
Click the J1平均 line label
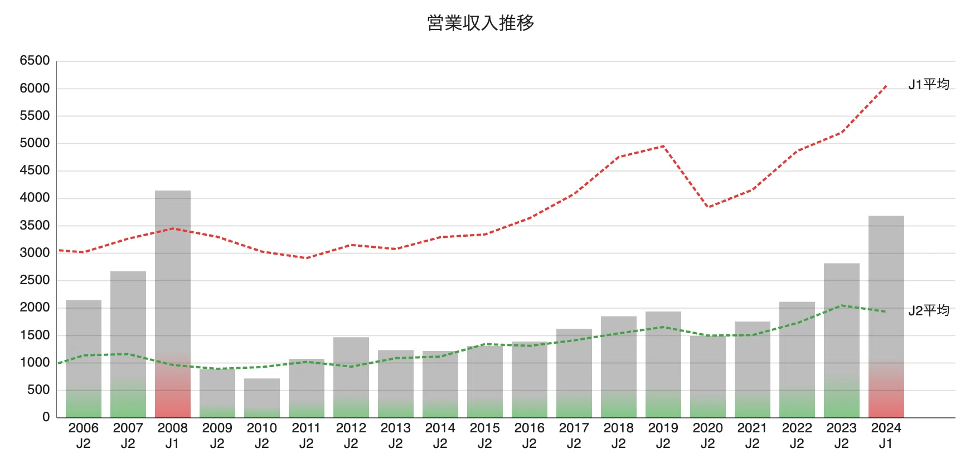pyautogui.click(x=929, y=84)
